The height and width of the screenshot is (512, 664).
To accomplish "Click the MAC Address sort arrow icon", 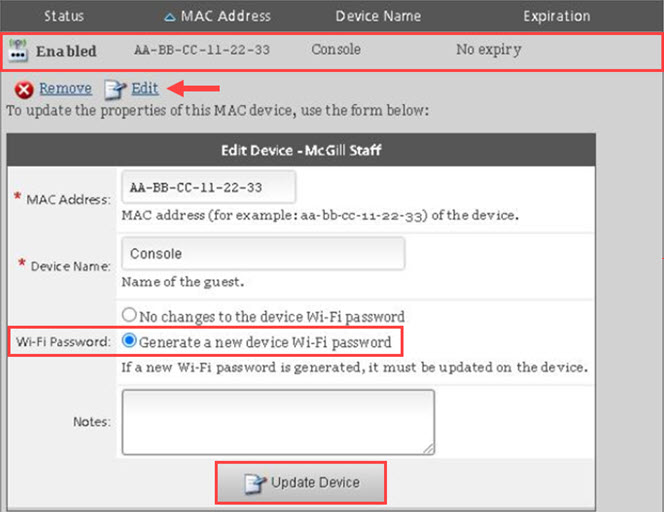I will click(169, 17).
